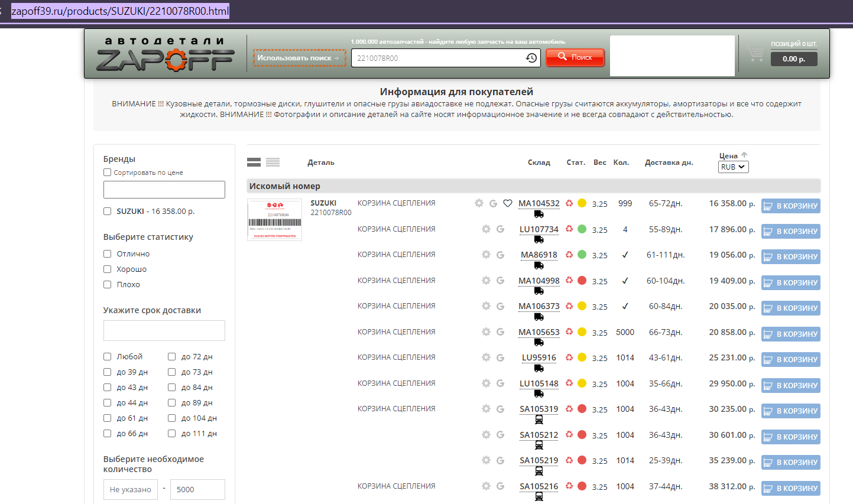
Task: Add the 17 896.00 offer to cart
Action: [x=790, y=231]
